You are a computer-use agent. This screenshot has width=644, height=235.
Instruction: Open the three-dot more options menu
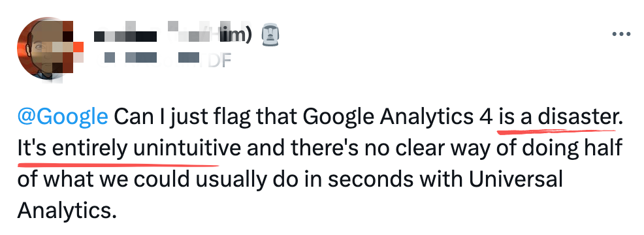[620, 34]
